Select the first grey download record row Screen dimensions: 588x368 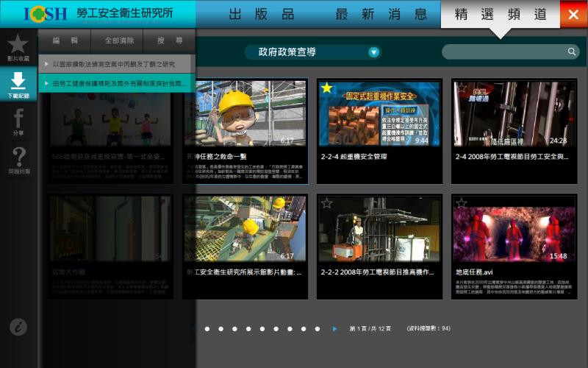(x=117, y=64)
